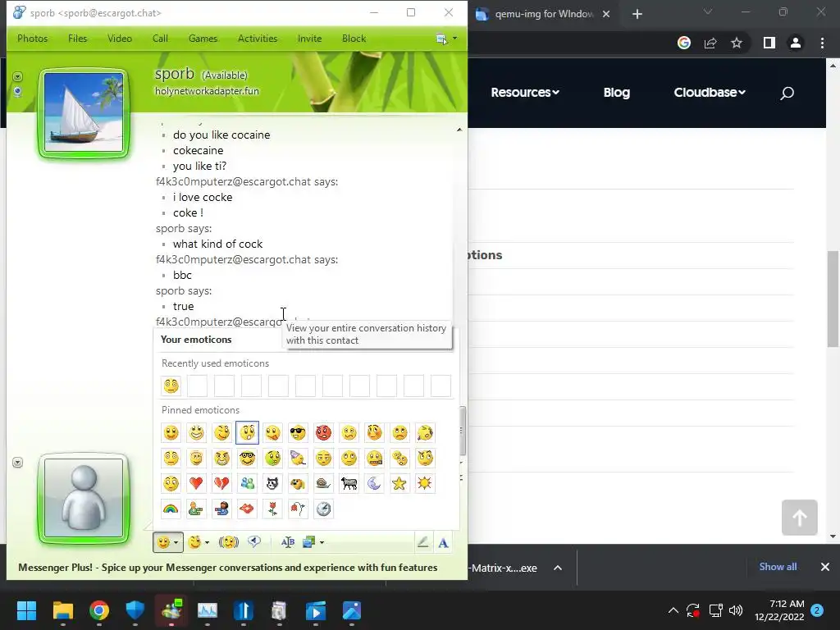Open the Games menu
The width and height of the screenshot is (840, 630).
click(203, 39)
